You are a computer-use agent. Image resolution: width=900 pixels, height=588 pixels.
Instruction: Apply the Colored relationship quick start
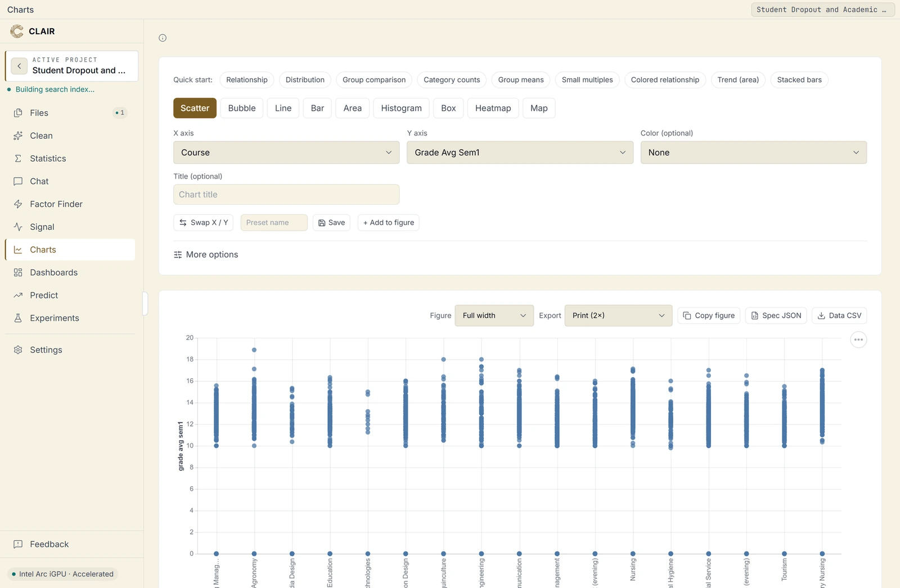click(665, 80)
